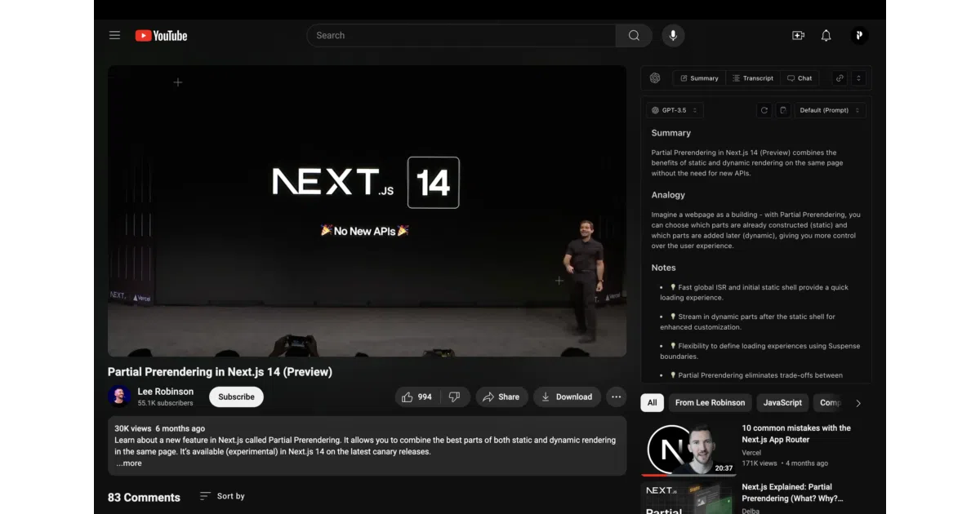Click into the YouTube search field

tap(461, 35)
